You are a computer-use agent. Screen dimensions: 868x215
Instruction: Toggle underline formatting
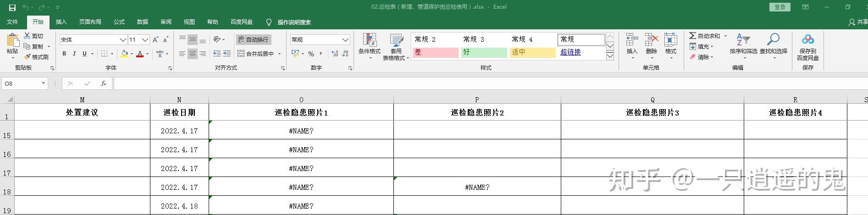[84, 54]
